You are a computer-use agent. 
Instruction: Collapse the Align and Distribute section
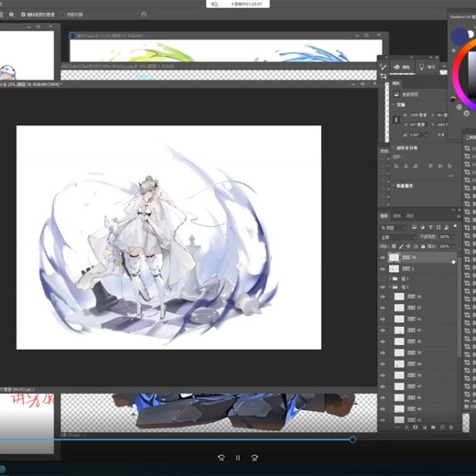394,147
